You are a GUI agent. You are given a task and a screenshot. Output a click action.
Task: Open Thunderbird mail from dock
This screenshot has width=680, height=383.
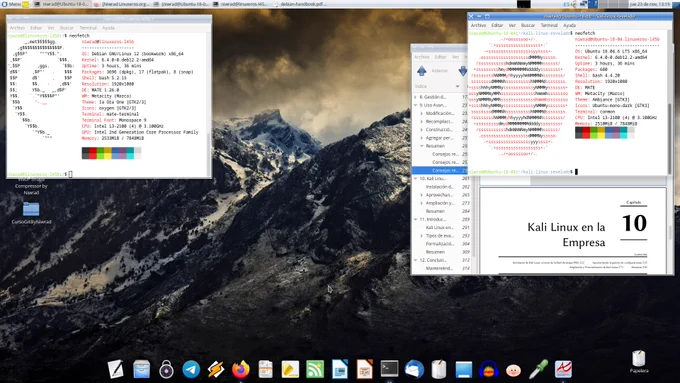(x=414, y=370)
